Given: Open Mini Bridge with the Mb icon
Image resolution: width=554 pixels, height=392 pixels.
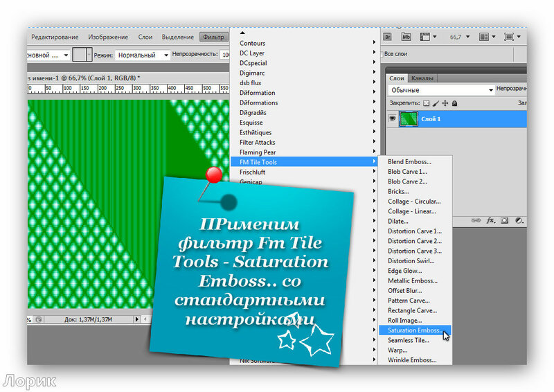Looking at the screenshot, I should pos(406,37).
